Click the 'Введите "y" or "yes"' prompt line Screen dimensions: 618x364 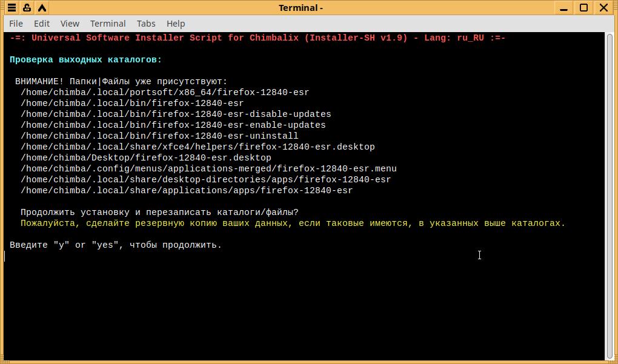point(116,245)
